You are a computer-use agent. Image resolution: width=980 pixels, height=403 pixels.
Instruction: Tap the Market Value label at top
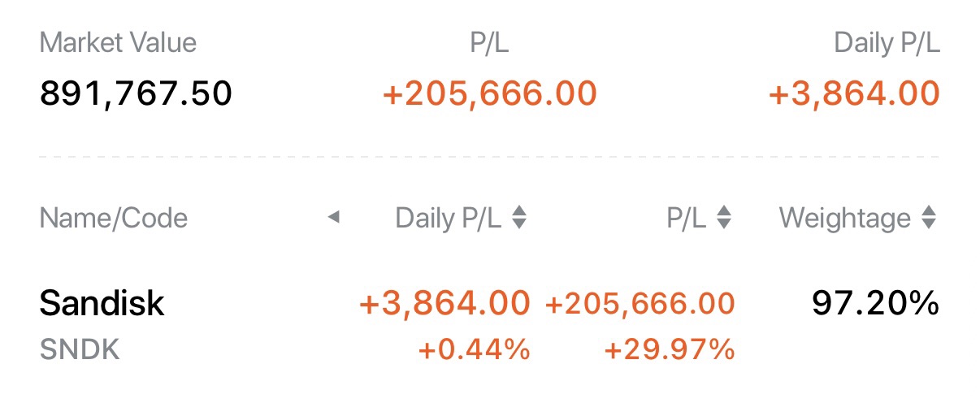pos(118,43)
